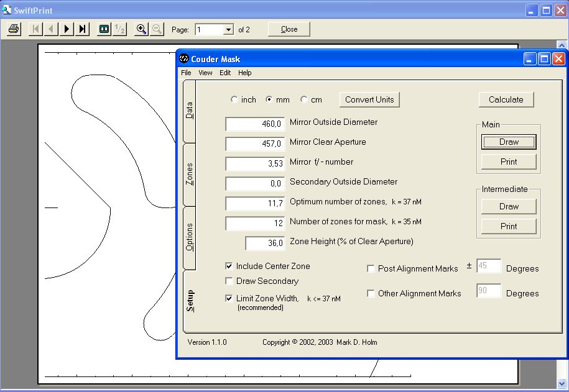The height and width of the screenshot is (392, 569).
Task: Click SwiftPrint scrollbar up arrow
Action: (562, 45)
